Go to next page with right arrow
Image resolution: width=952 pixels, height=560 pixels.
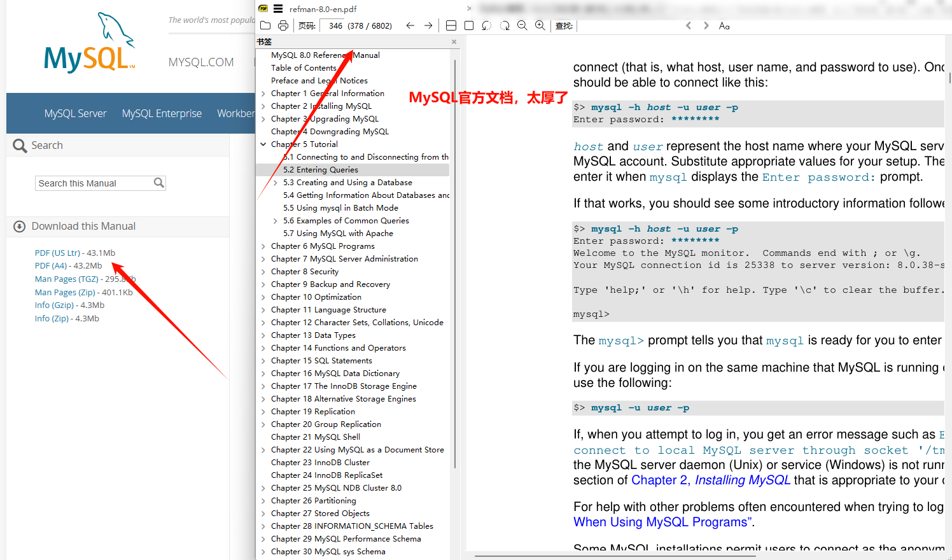[x=428, y=25]
